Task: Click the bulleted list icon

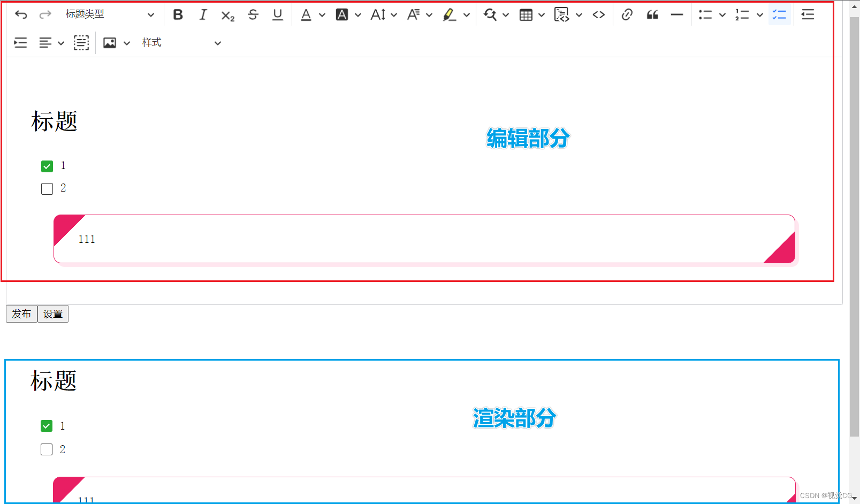Action: click(x=705, y=14)
